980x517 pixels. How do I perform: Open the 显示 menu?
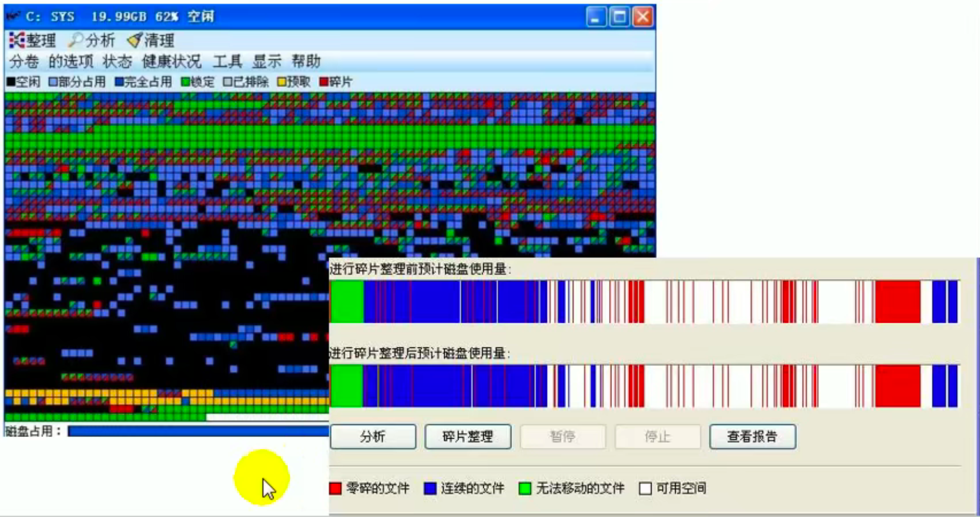267,61
